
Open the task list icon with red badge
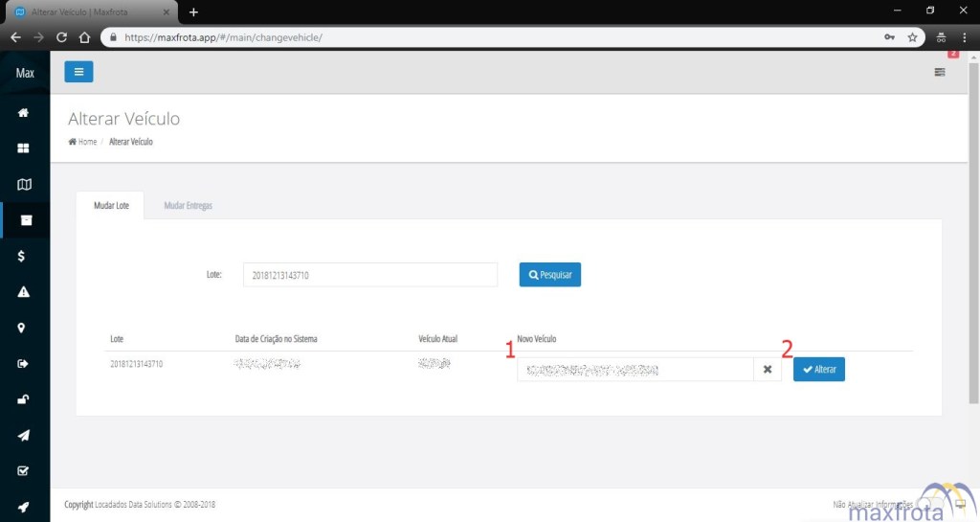coord(940,72)
